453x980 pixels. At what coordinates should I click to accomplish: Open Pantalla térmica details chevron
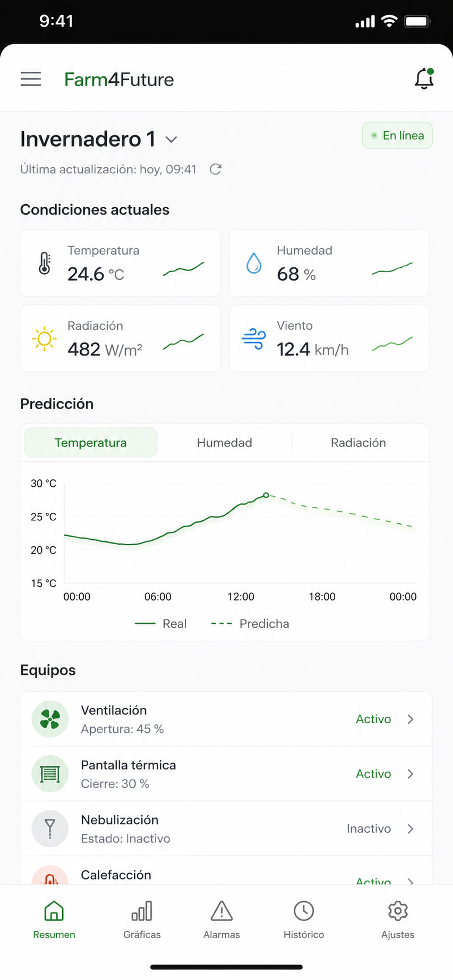coord(411,774)
